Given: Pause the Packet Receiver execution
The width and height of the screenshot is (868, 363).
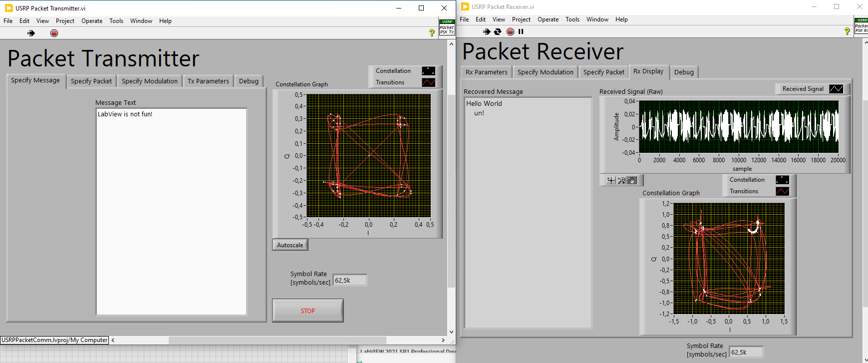Looking at the screenshot, I should pyautogui.click(x=521, y=31).
